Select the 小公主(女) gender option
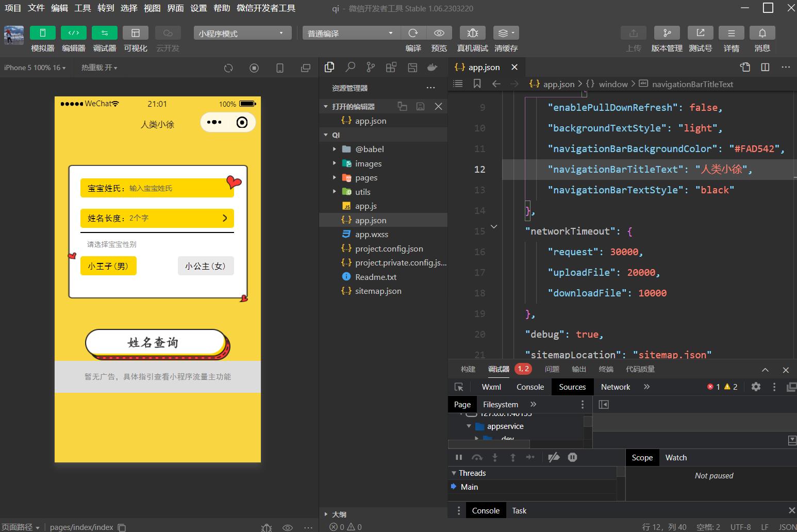Viewport: 797px width, 532px height. pos(206,266)
